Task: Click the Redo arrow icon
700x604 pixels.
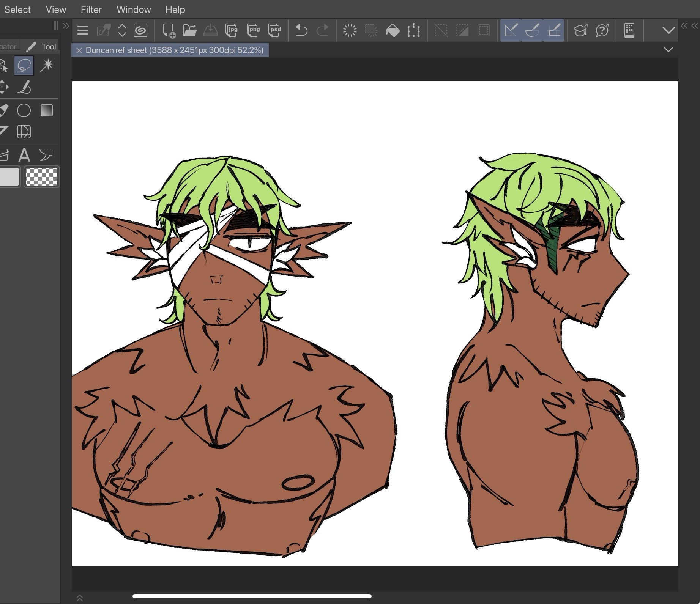Action: (x=323, y=30)
